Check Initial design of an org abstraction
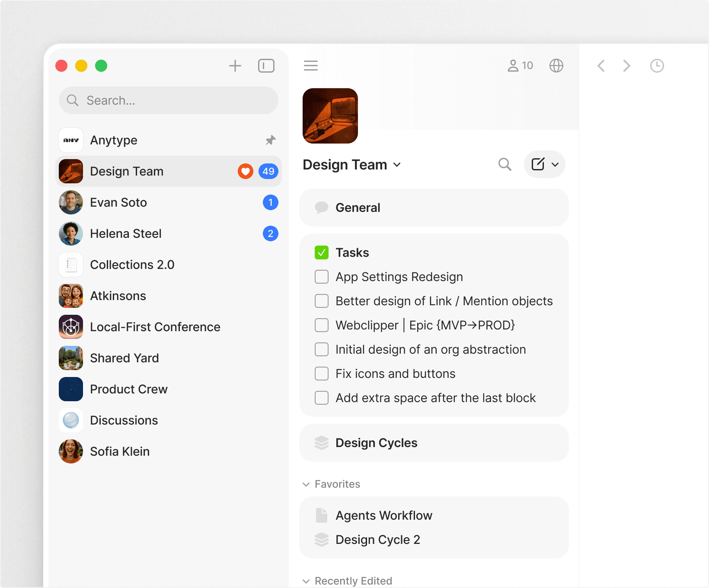The image size is (709, 588). [322, 349]
